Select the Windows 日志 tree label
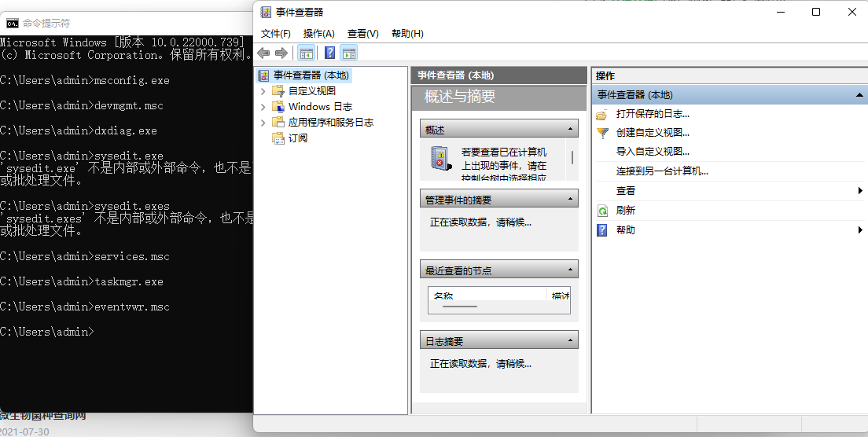Image resolution: width=868 pixels, height=437 pixels. (x=320, y=106)
